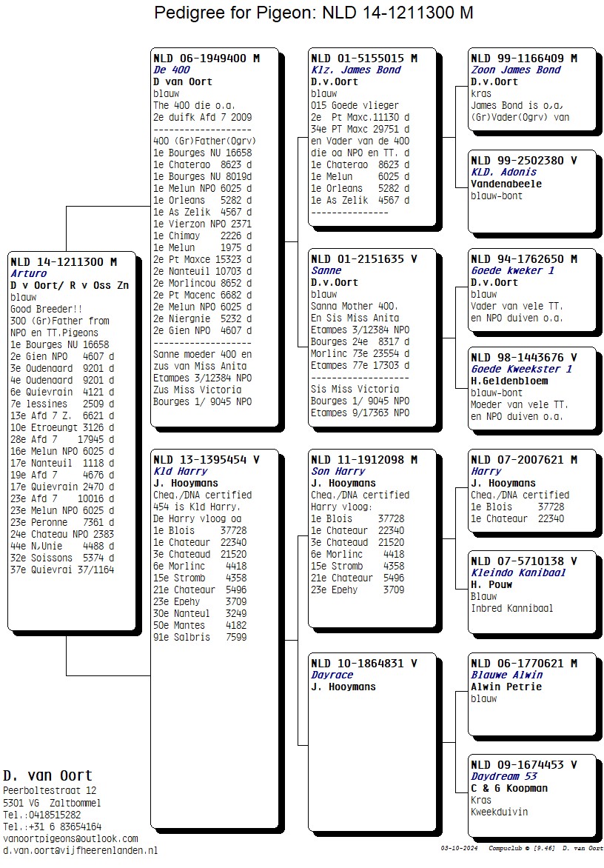Click the name Kld Harry
This screenshot has width=604, height=868.
180,471
